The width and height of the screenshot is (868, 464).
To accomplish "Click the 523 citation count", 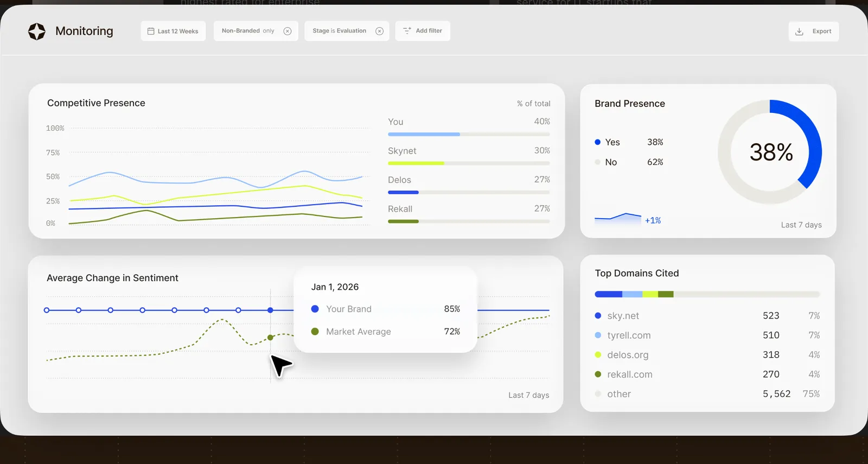I will 771,316.
